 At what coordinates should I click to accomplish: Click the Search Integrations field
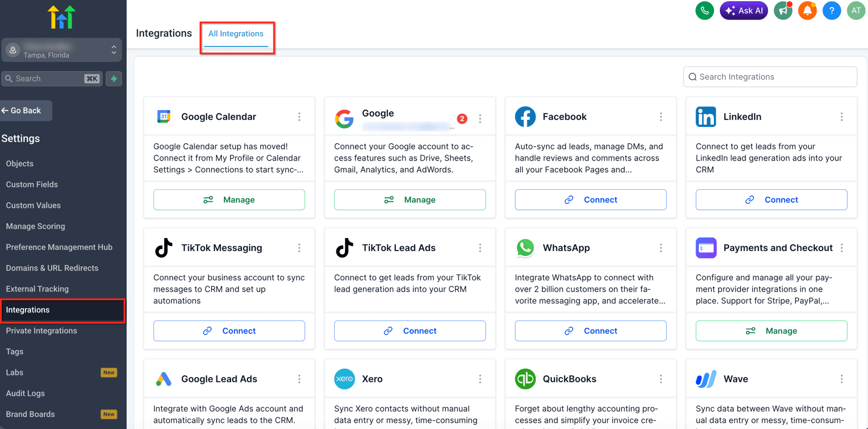click(x=770, y=77)
